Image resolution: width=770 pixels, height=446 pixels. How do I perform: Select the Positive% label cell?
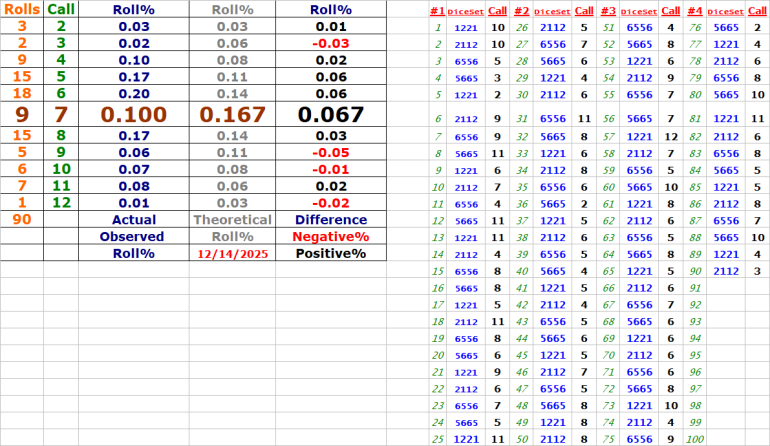point(329,253)
